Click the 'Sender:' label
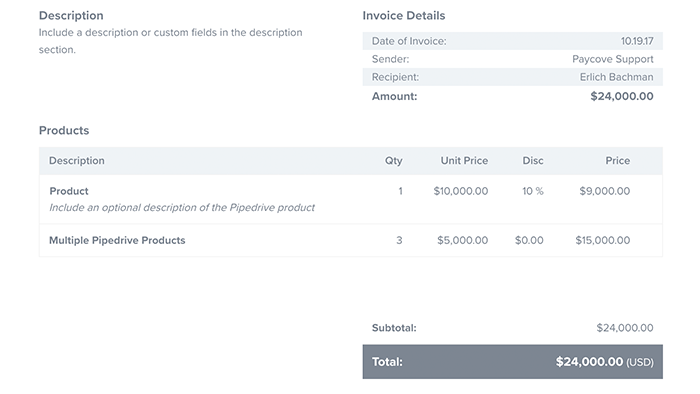The image size is (700, 394). tap(390, 59)
